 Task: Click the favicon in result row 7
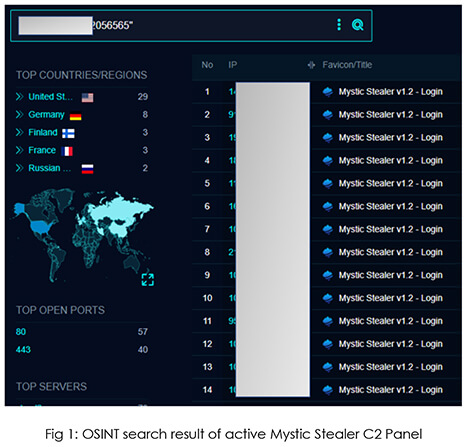point(328,229)
